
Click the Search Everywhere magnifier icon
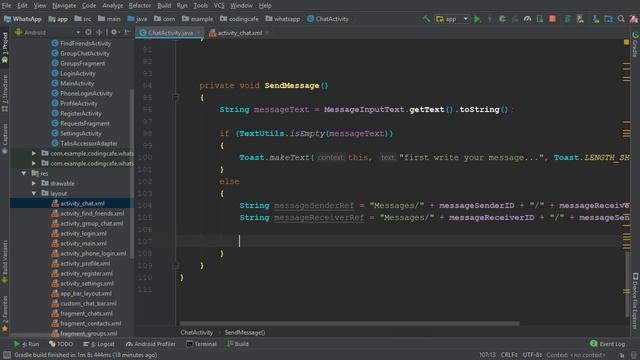point(621,19)
